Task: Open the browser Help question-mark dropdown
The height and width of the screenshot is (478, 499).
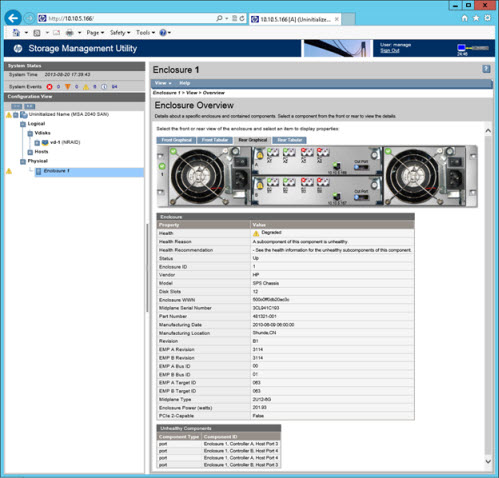Action: (x=165, y=33)
